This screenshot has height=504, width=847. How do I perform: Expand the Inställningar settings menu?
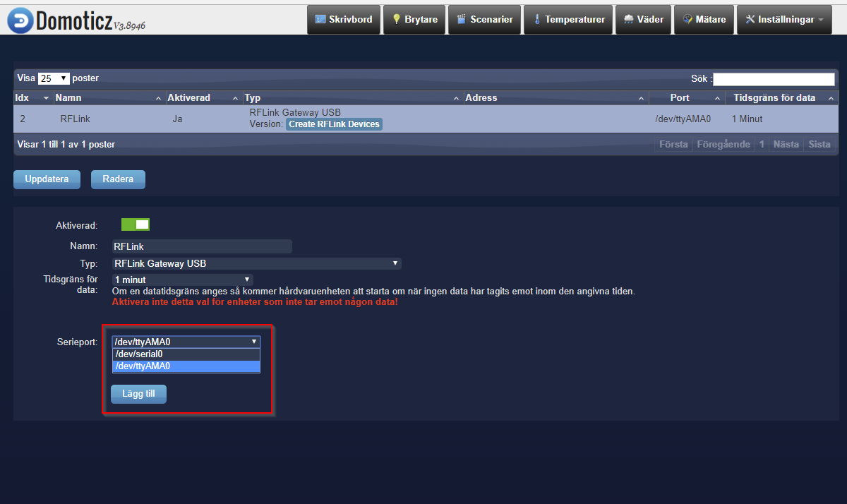click(x=783, y=20)
